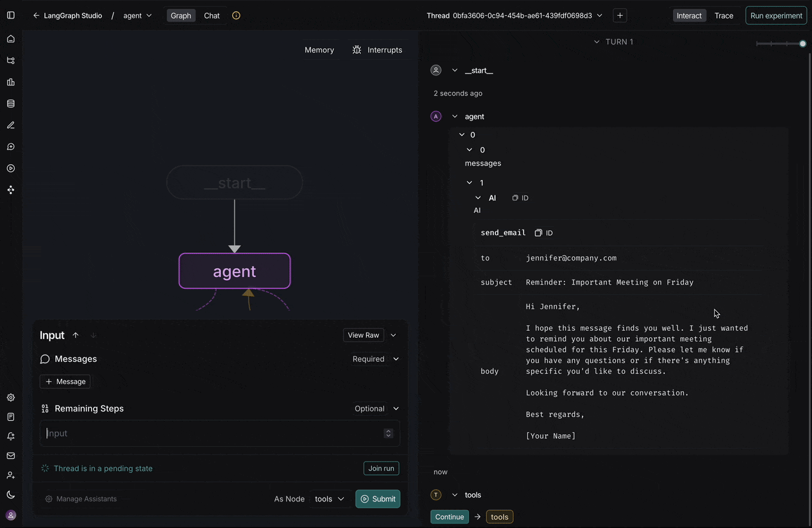The width and height of the screenshot is (812, 528).
Task: Create a new thread with the plus icon
Action: (x=619, y=15)
